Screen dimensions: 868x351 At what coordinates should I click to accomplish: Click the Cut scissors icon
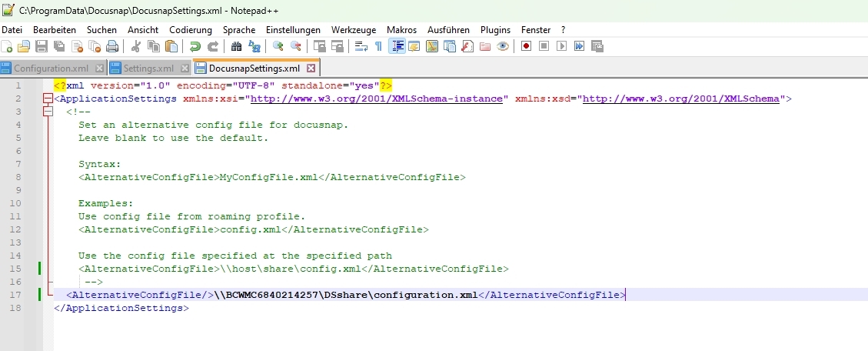coord(136,46)
